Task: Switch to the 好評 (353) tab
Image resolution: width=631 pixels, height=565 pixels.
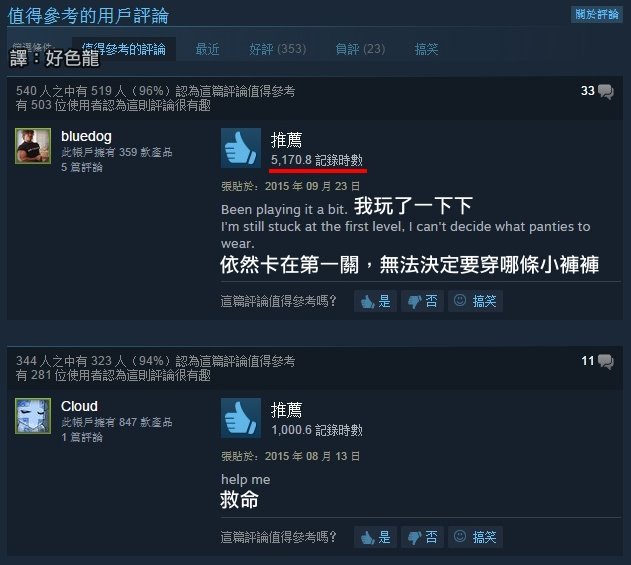Action: click(x=278, y=49)
